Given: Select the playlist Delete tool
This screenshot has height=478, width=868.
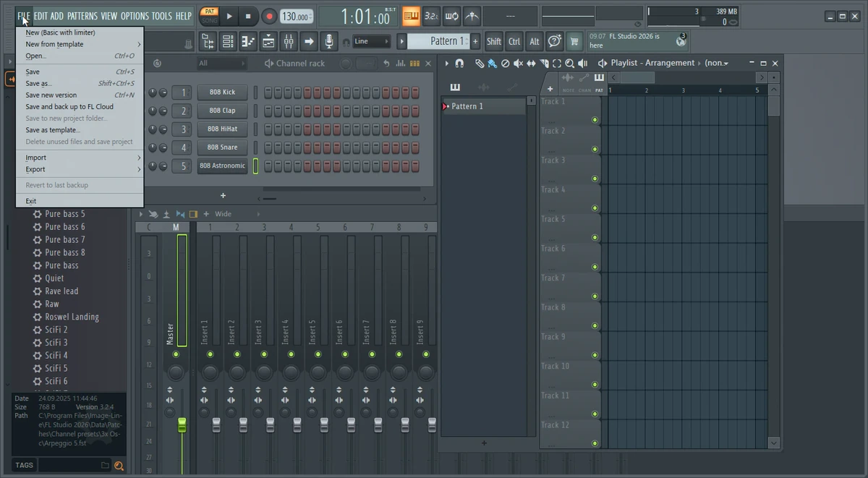Looking at the screenshot, I should [505, 64].
